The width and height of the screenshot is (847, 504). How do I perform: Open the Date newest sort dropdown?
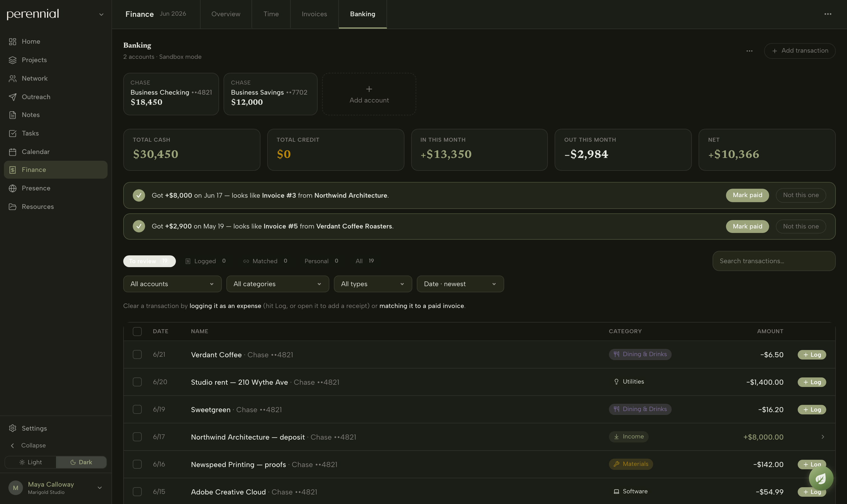460,284
